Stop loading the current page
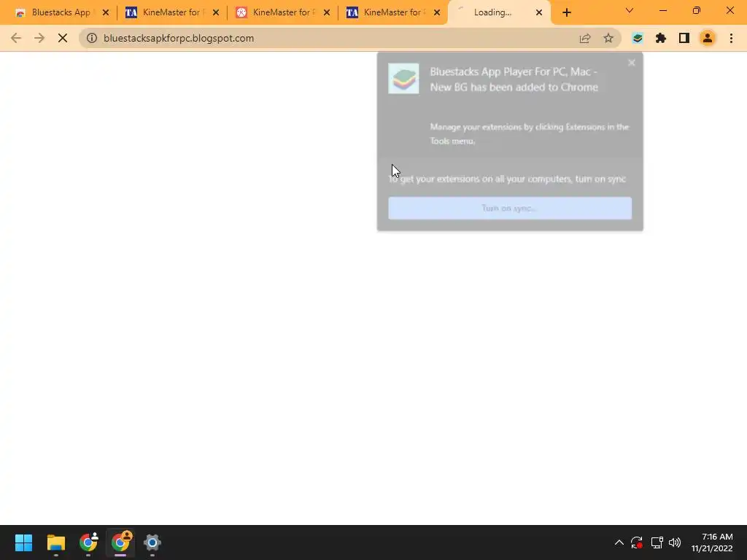Image resolution: width=747 pixels, height=560 pixels. (63, 38)
